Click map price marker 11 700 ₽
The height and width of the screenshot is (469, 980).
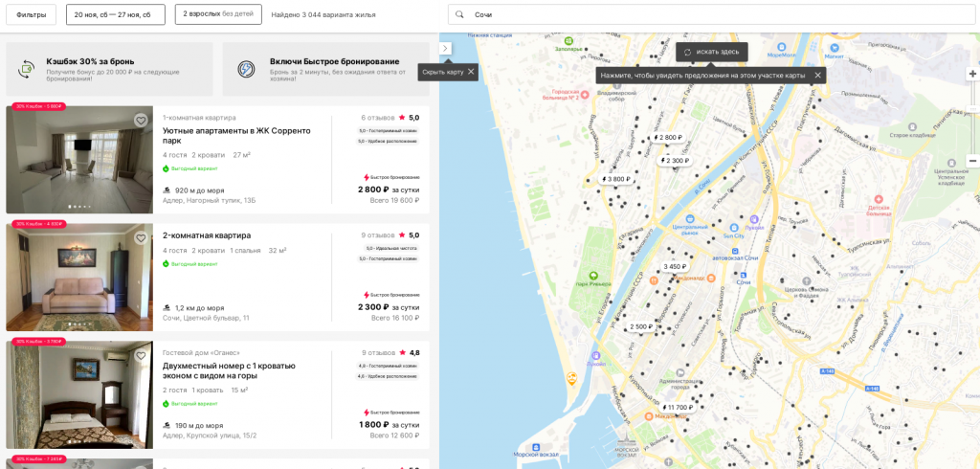(677, 407)
